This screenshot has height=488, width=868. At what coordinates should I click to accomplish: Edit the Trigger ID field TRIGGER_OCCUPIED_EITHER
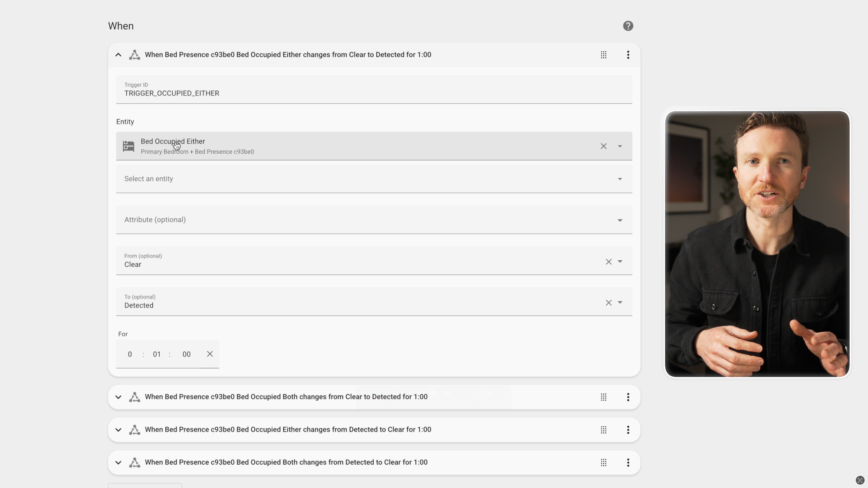tap(374, 89)
